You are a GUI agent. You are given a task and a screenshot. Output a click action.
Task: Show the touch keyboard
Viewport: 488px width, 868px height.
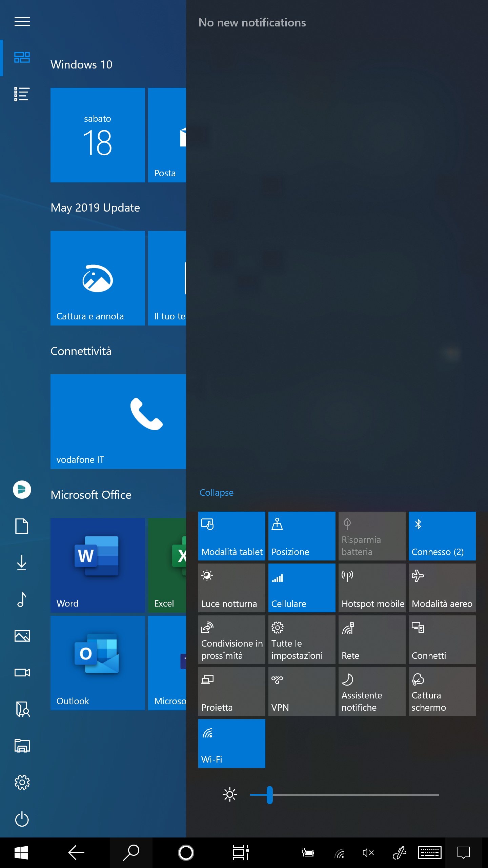430,853
